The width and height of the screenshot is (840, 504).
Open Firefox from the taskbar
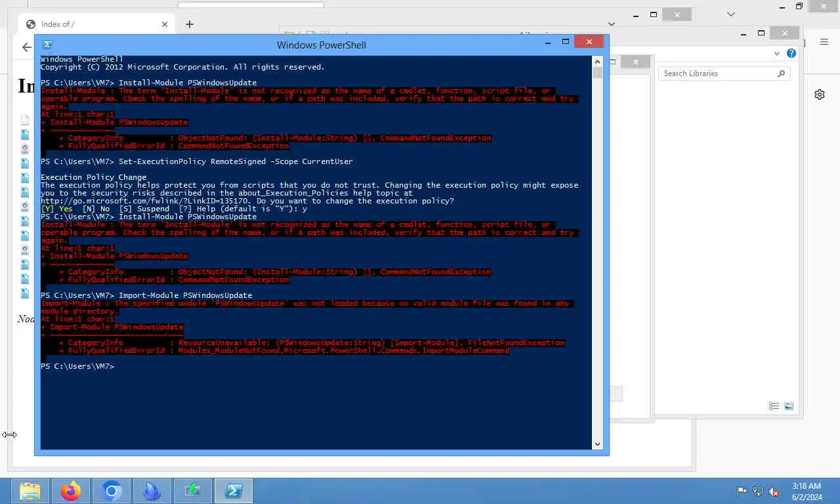[x=71, y=491]
